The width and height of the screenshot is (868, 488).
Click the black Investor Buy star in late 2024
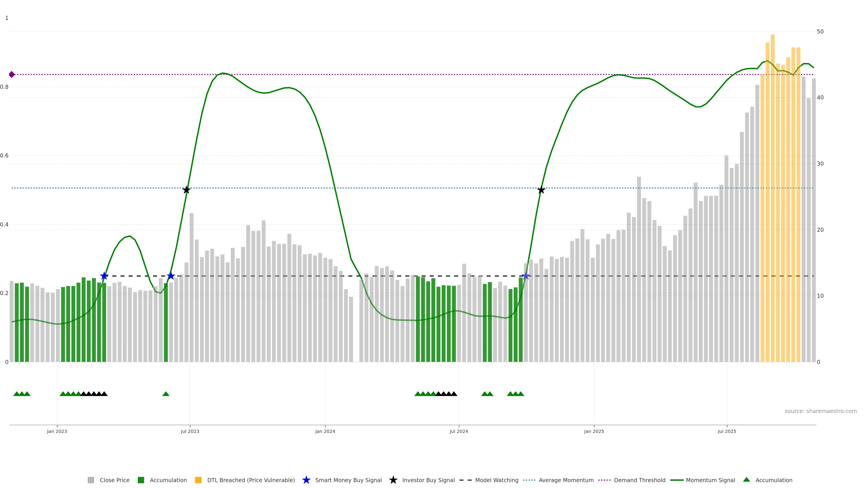[541, 190]
